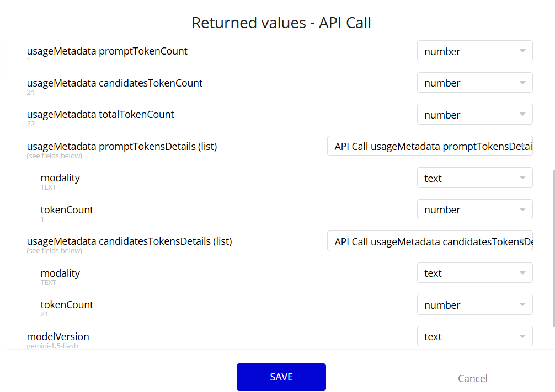Open promptTokenCount type dropdown
The width and height of the screenshot is (555, 392).
point(474,51)
